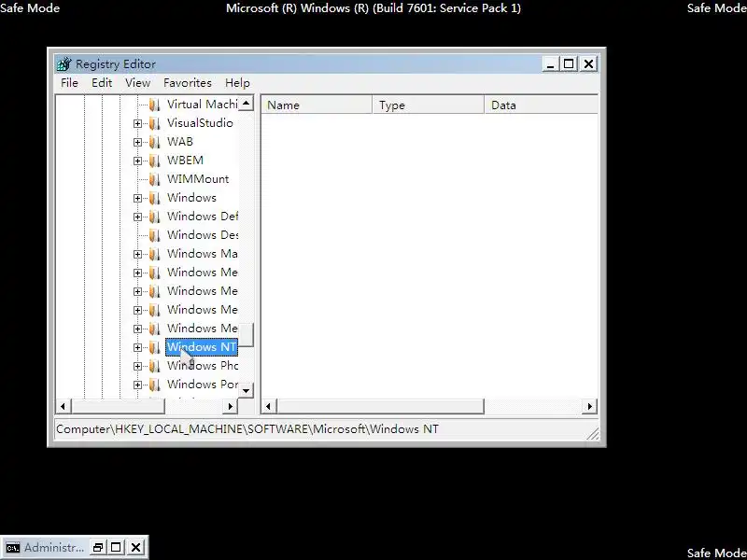Click the values pane horizontal scrollbar thumb
Screen dimensions: 747x560
point(380,406)
